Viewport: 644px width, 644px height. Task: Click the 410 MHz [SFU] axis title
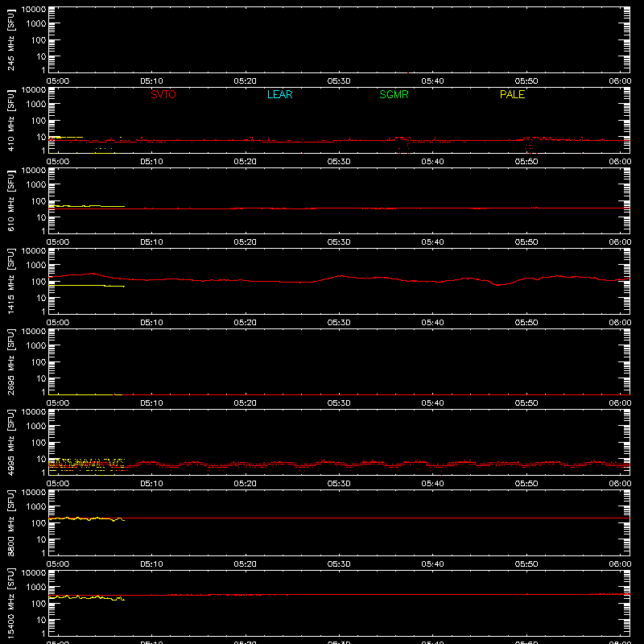click(10, 121)
